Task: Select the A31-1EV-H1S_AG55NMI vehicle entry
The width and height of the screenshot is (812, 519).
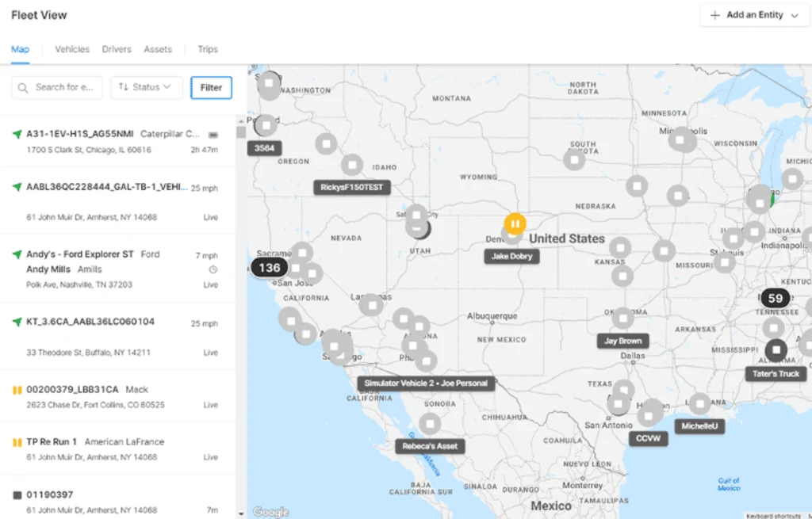Action: click(117, 141)
